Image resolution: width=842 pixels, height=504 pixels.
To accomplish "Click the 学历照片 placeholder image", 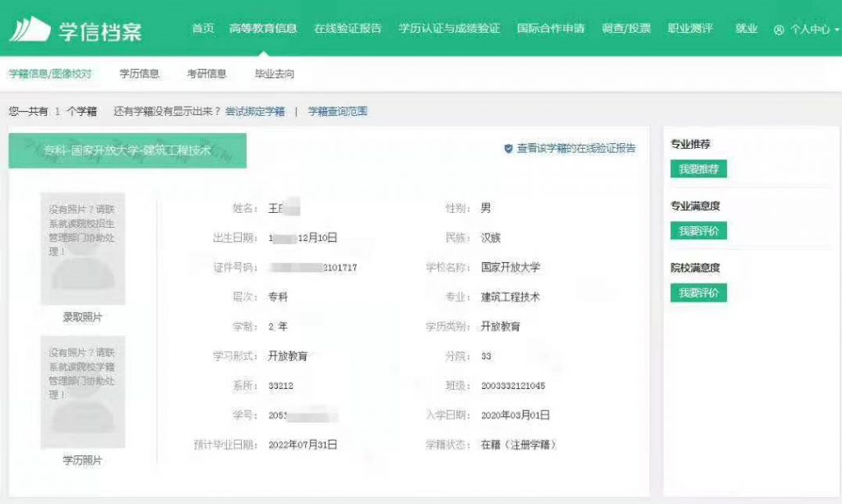I will 83,392.
